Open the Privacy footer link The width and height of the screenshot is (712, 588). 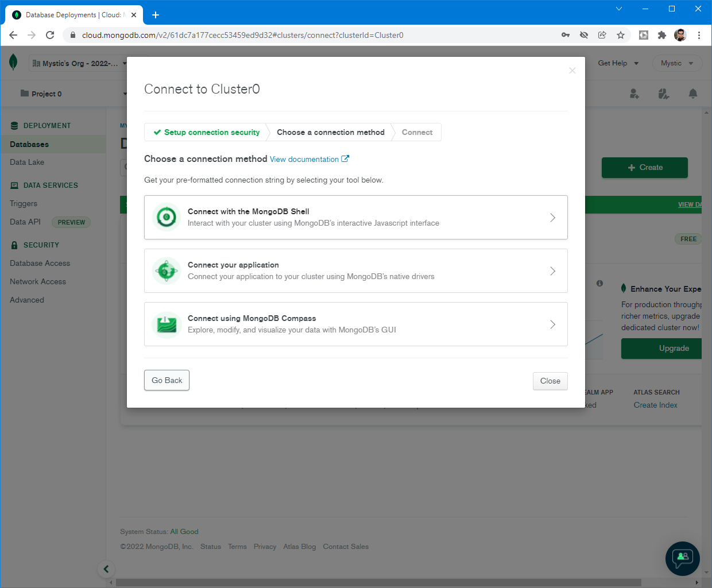pyautogui.click(x=265, y=547)
